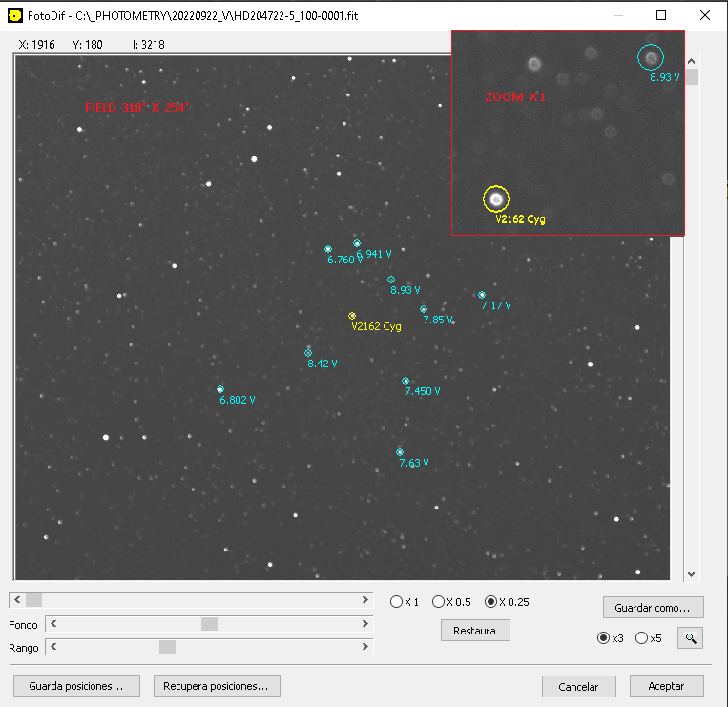Confirm with the Aceptar button
The image size is (728, 707).
pos(666,686)
